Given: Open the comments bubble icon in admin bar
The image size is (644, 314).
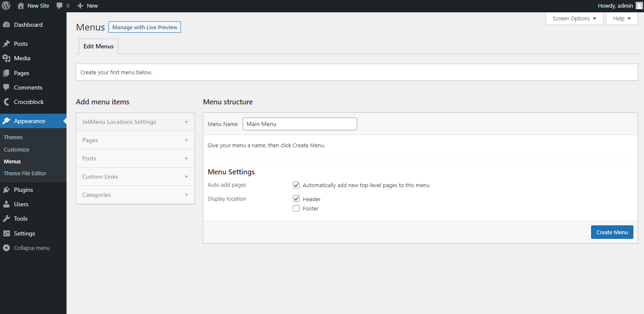Looking at the screenshot, I should click(x=59, y=6).
